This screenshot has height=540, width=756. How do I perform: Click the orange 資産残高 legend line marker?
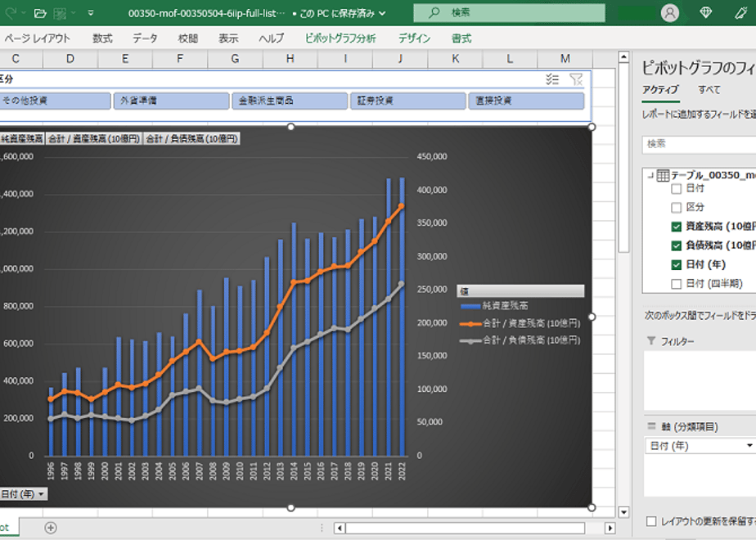tap(470, 323)
